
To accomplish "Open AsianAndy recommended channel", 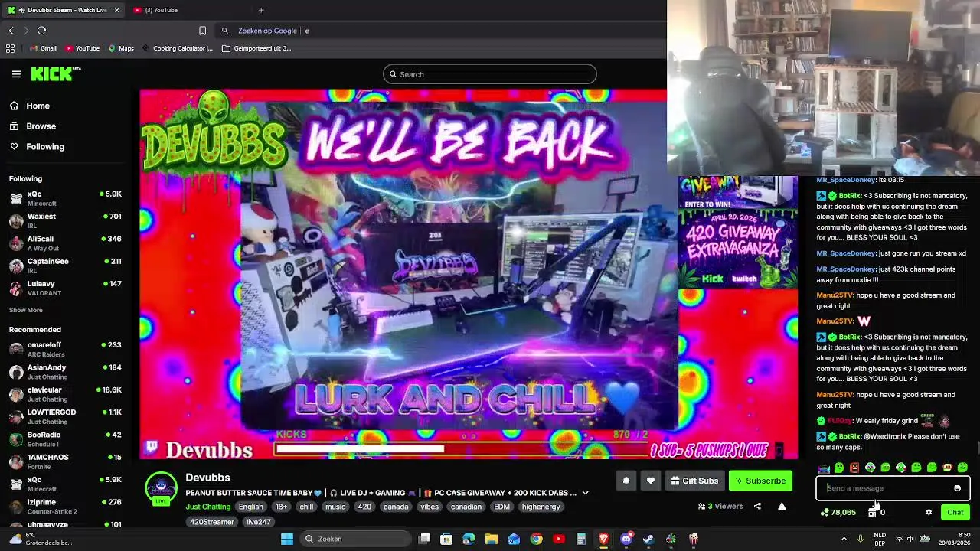I will [x=65, y=371].
